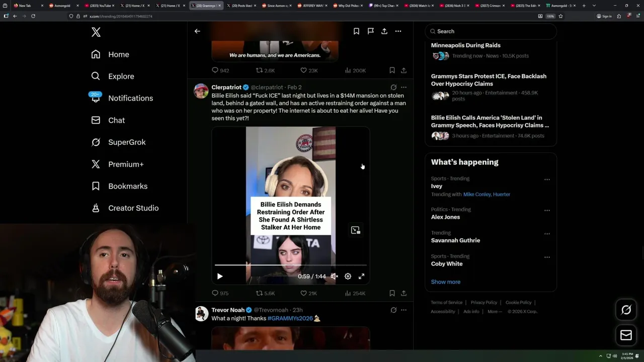Share Clerpatriot's post
Viewport: 644px width, 362px height.
point(404,293)
